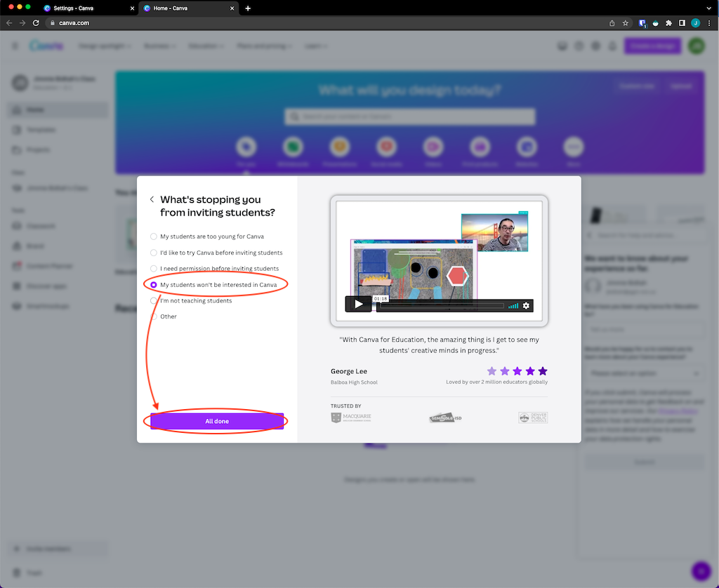Click the Macquarie logo under Trusted By

(351, 417)
